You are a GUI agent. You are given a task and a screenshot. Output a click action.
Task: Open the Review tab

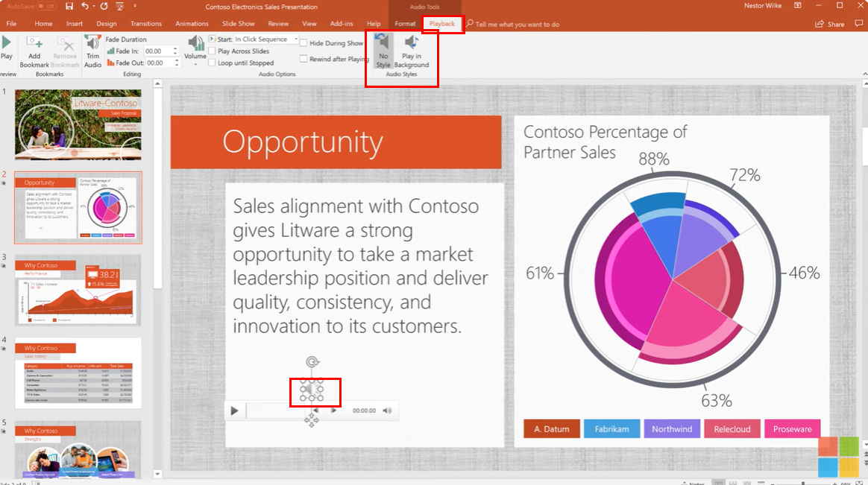(278, 24)
